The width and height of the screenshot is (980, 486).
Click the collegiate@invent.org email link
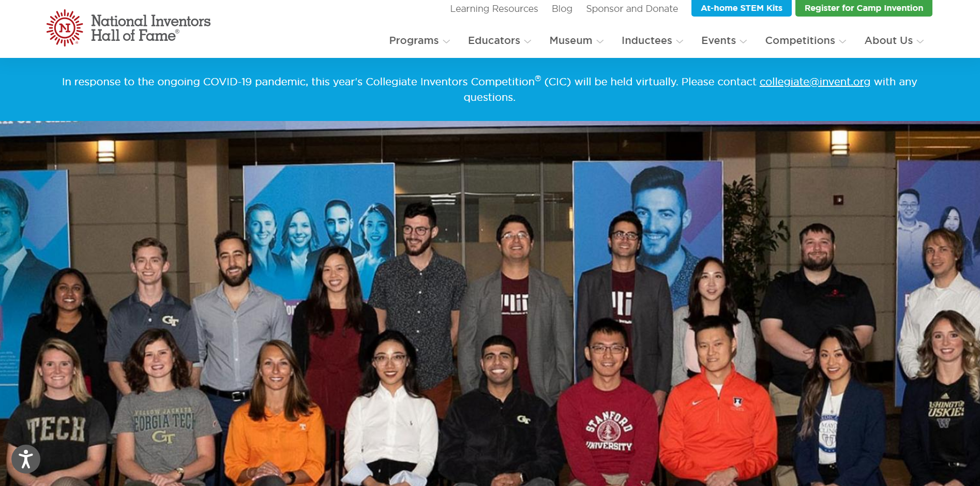coord(815,82)
